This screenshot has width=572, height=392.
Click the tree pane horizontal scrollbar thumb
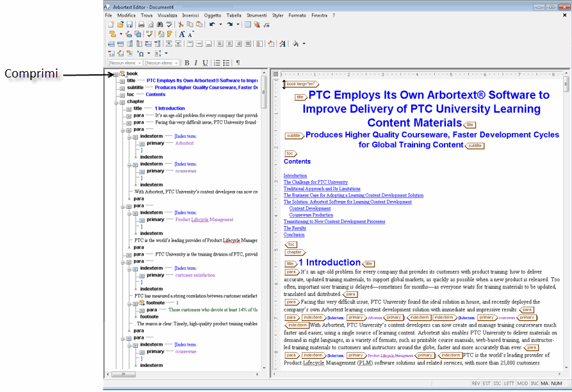pyautogui.click(x=123, y=375)
